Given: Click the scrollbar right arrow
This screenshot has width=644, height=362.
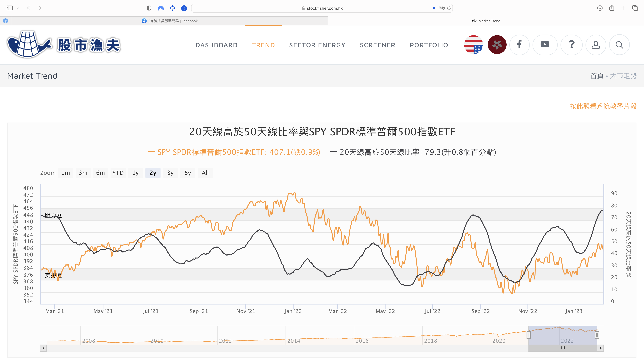Looking at the screenshot, I should [600, 348].
